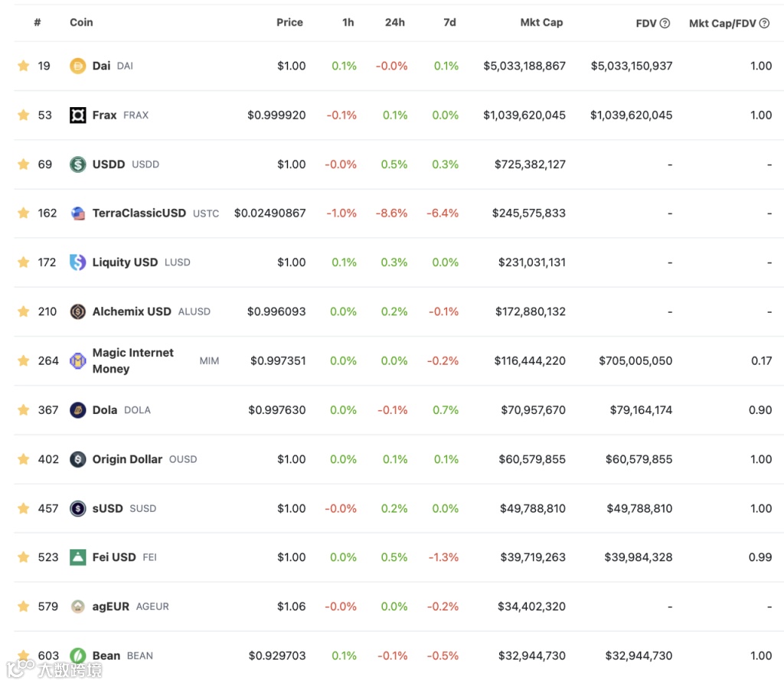Select Magic Internet Money FDV $705,005,050
Image resolution: width=784 pixels, height=684 pixels.
(635, 360)
